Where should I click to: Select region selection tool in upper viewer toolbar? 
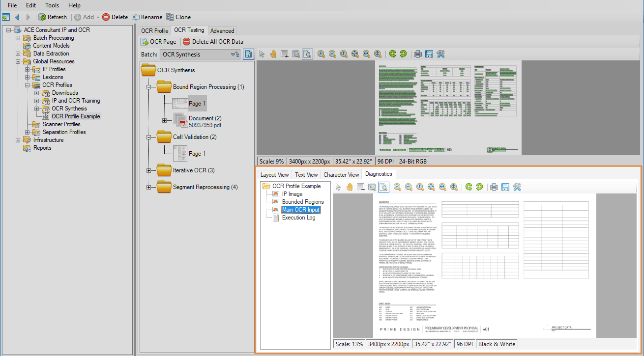284,54
